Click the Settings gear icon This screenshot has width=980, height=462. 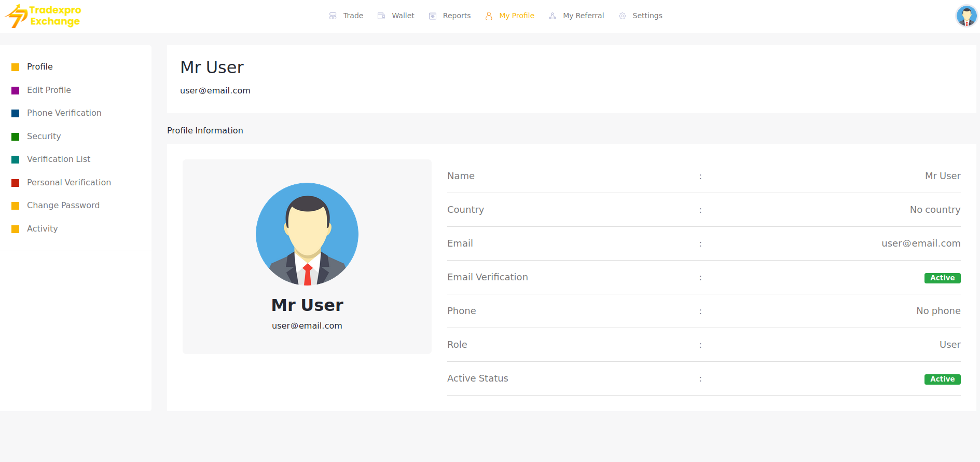coord(623,16)
